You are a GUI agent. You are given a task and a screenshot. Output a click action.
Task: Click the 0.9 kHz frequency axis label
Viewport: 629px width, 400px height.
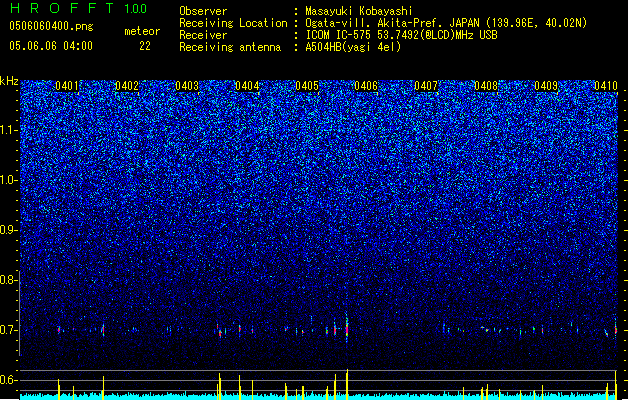click(8, 230)
